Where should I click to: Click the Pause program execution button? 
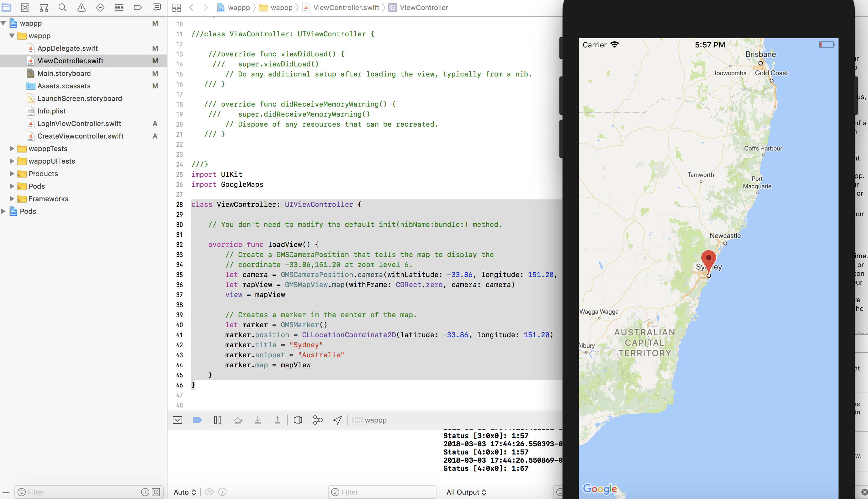[x=217, y=420]
